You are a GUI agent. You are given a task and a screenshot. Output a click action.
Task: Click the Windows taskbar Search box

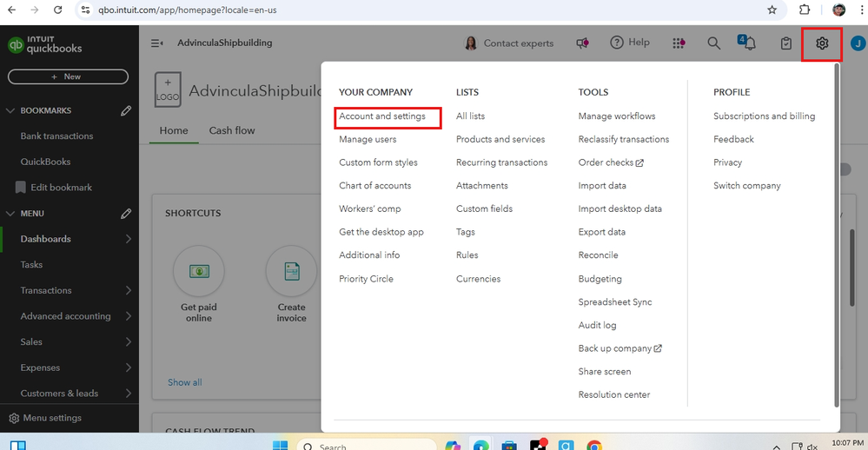[367, 446]
